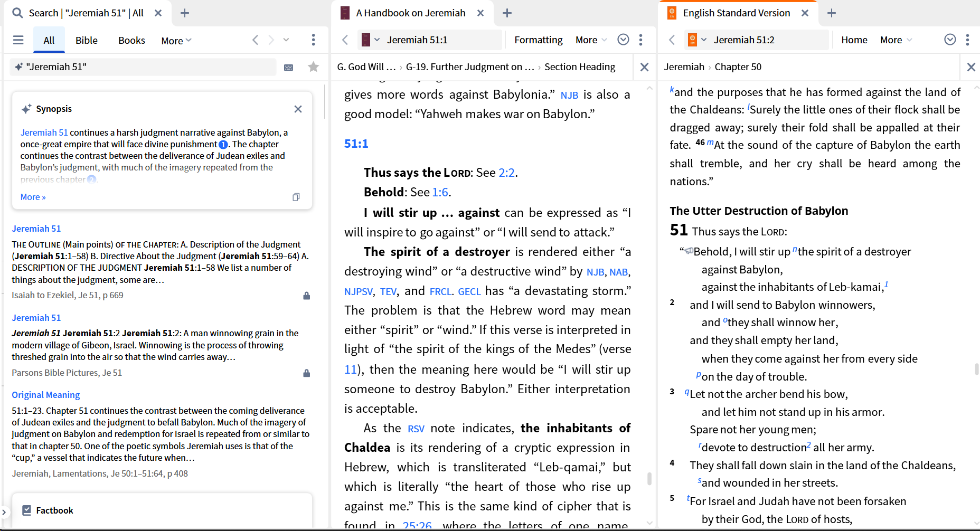This screenshot has height=531, width=980.
Task: Open the 1:6 cross-reference link
Action: pyautogui.click(x=440, y=192)
